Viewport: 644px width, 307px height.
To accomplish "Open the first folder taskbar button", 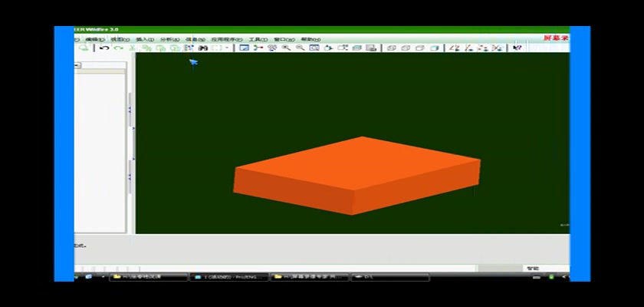I will (149, 277).
